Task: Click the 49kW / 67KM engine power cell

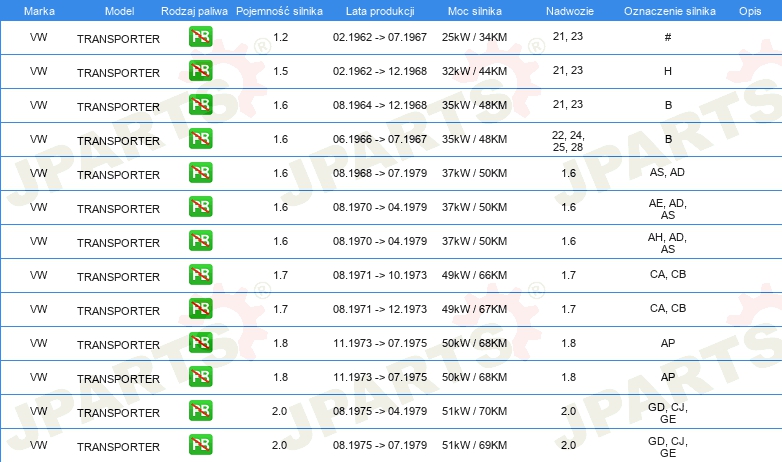Action: coord(474,309)
